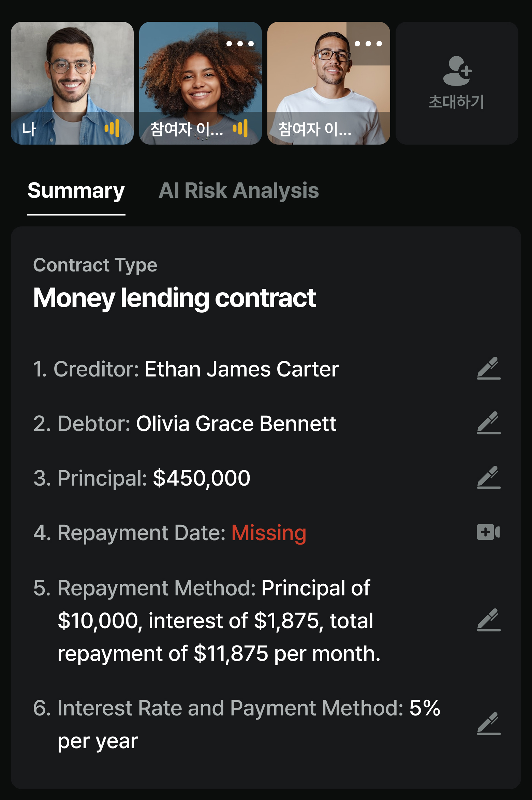Click the pencil icon beside Debtor
The height and width of the screenshot is (800, 532).
(x=489, y=423)
